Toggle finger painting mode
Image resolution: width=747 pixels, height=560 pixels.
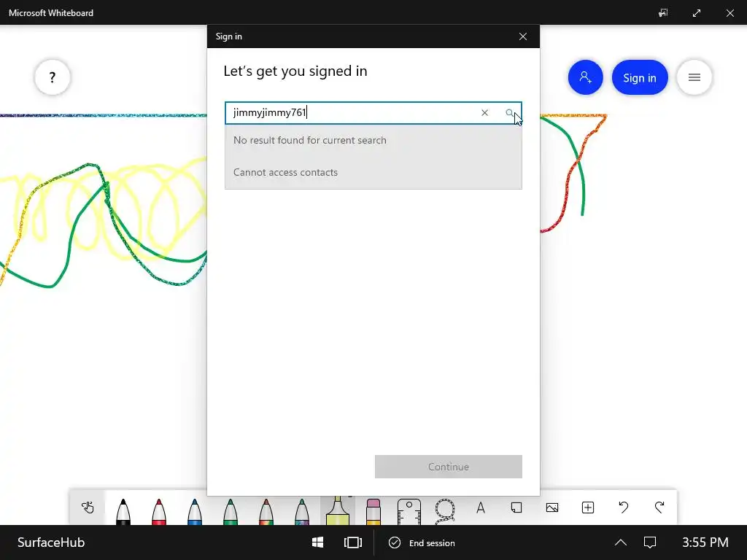coord(88,507)
